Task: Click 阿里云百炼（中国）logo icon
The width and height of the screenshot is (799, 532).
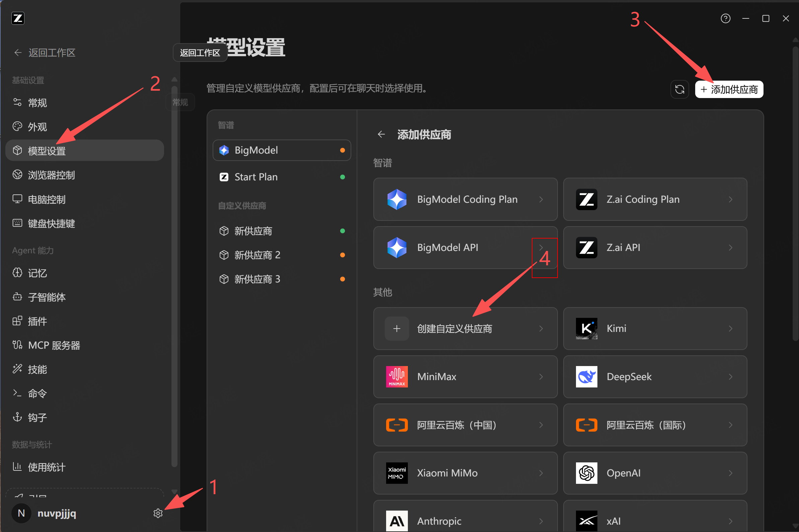Action: [396, 425]
